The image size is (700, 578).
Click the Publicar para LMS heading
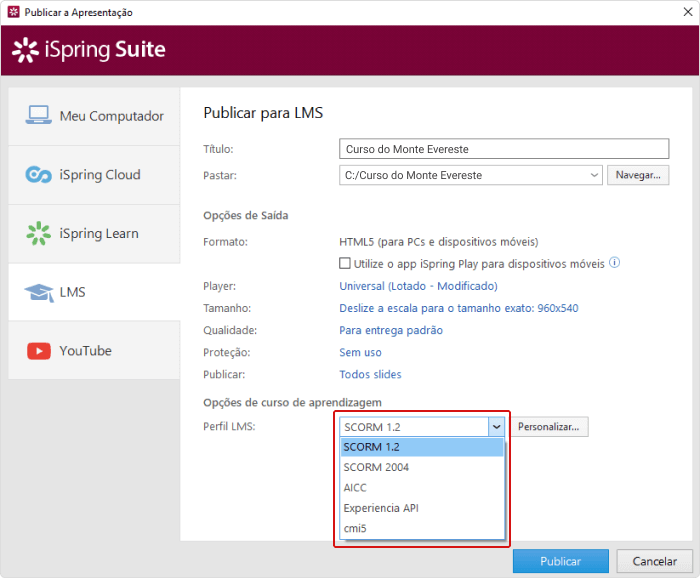click(263, 113)
